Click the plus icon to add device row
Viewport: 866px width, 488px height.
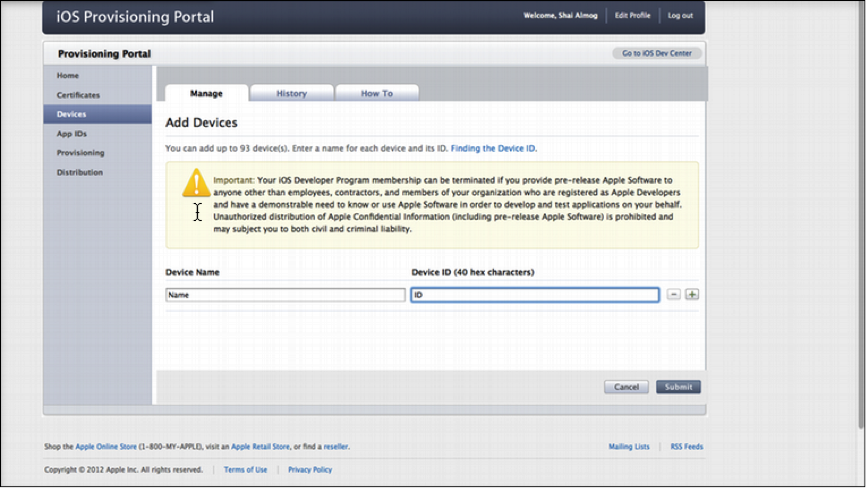click(x=692, y=295)
